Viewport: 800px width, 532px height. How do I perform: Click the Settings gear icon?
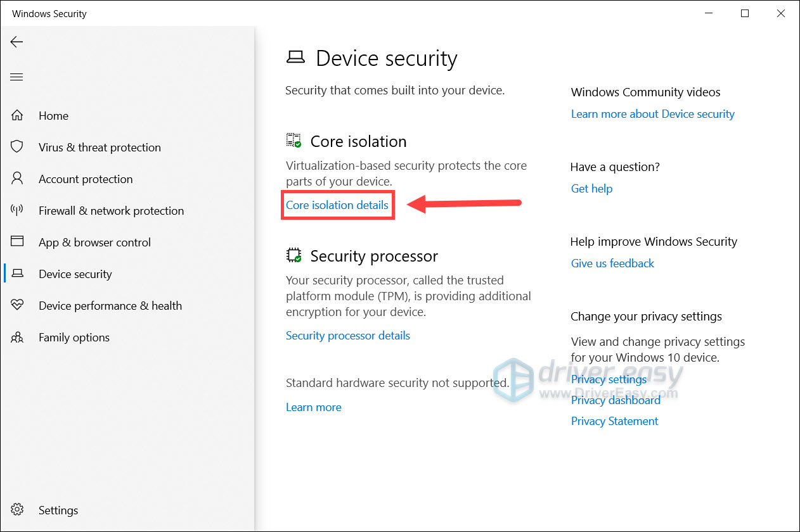point(17,510)
